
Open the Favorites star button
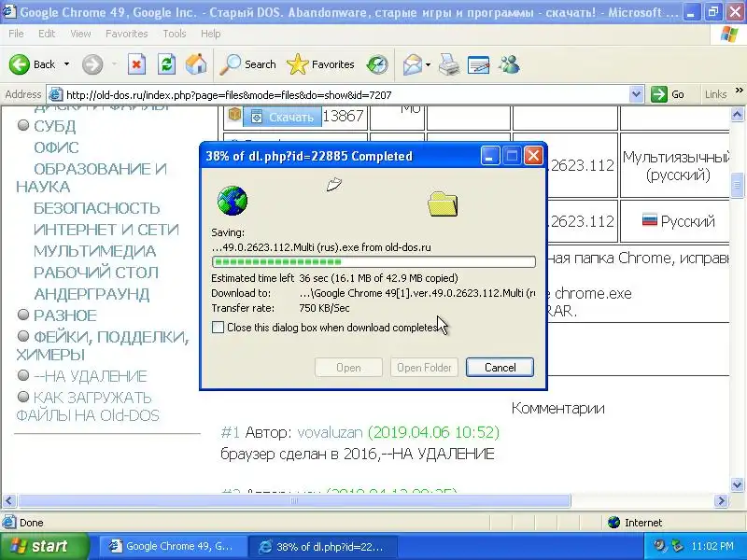tap(320, 64)
